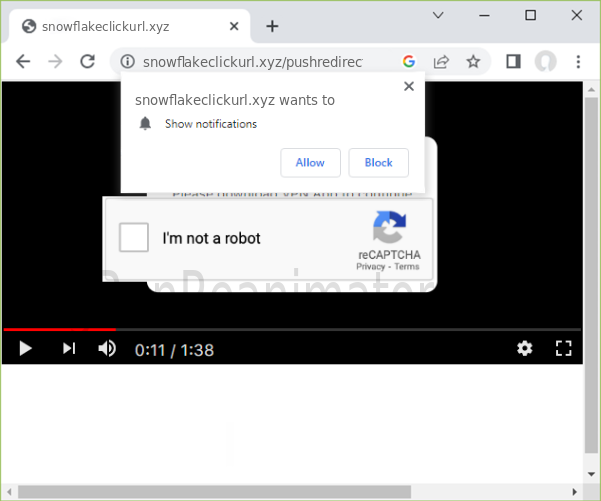Open Chrome's three-dot menu
This screenshot has width=601, height=501.
coord(578,62)
